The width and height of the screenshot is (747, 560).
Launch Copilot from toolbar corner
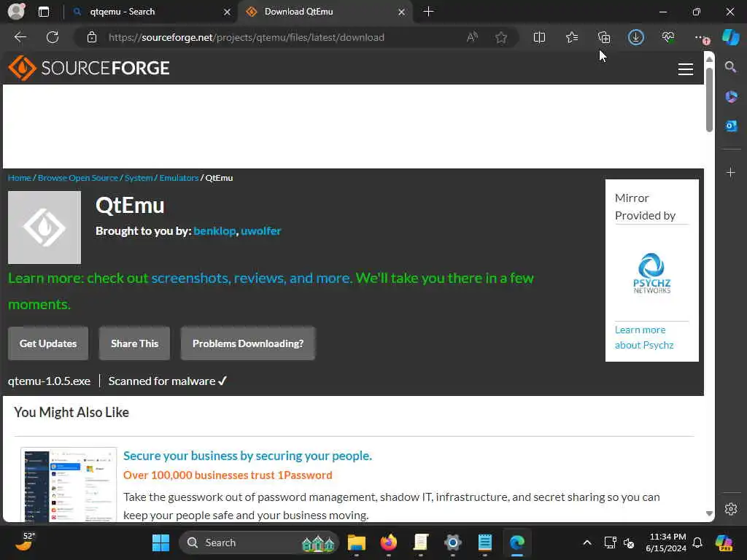(731, 37)
